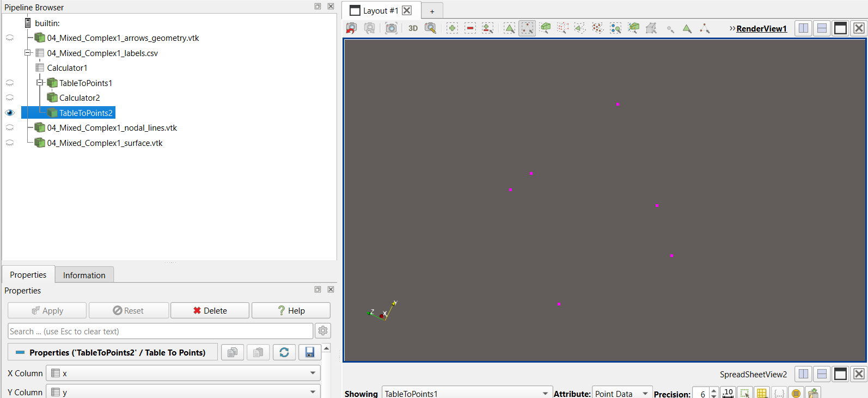Click the Zoom to Box magnifier icon
868x398 pixels.
[430, 28]
